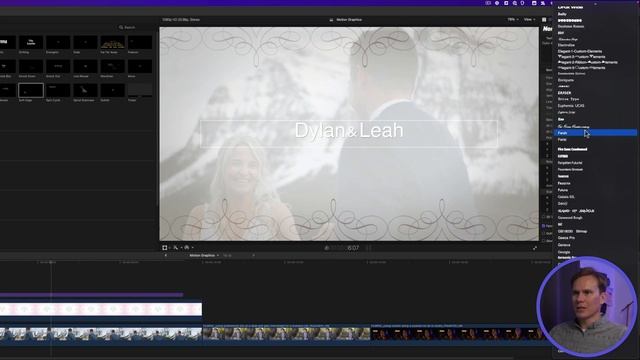Open the viewer zoom percentage dropdown
Image resolution: width=640 pixels, height=360 pixels.
click(513, 20)
